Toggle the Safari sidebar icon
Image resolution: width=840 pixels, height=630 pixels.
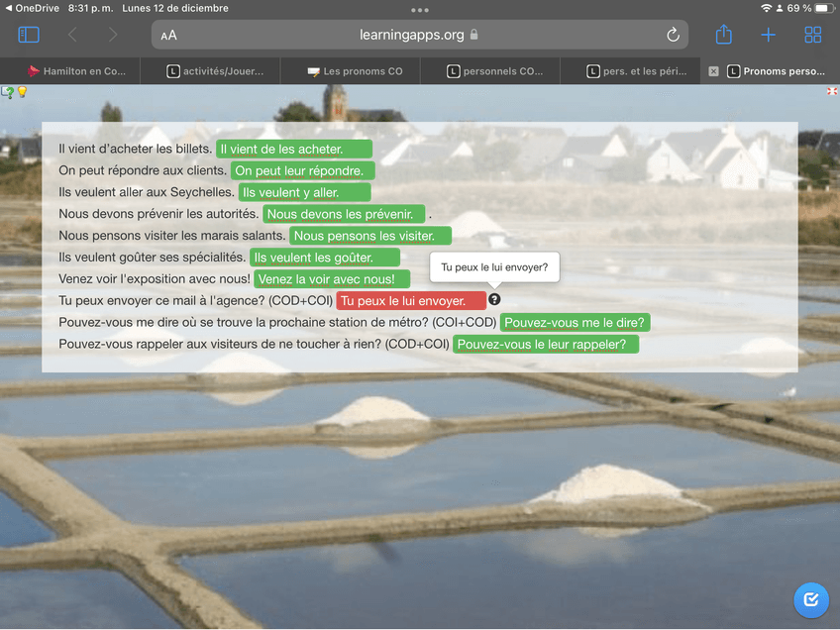[x=29, y=35]
